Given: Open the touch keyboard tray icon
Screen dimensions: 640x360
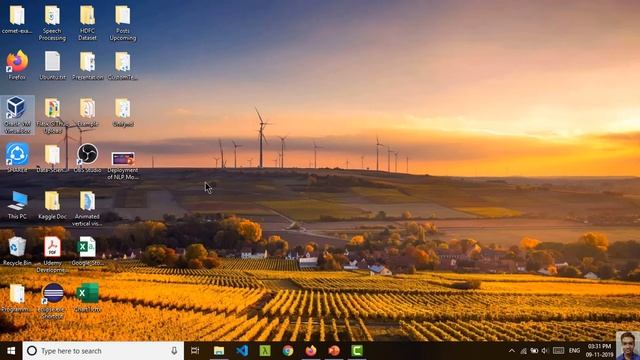Looking at the screenshot, I should tap(558, 351).
